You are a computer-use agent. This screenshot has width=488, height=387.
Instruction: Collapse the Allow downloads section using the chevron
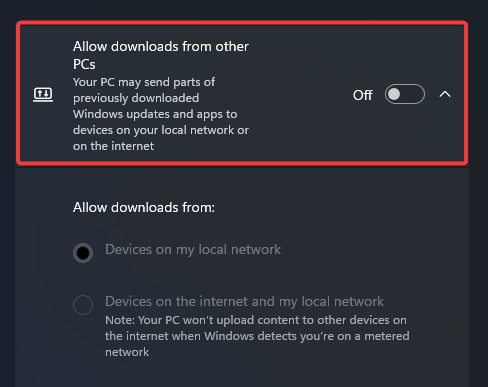pos(445,95)
